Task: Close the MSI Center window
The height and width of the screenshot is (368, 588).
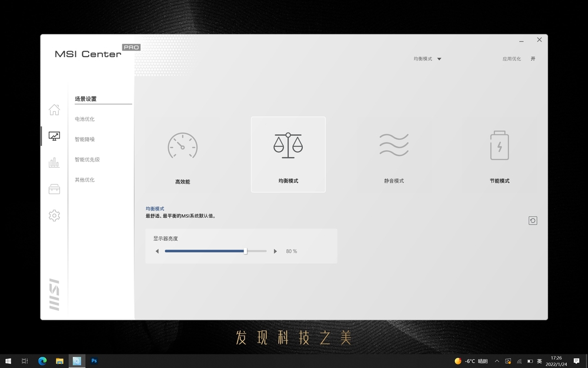Action: [539, 40]
